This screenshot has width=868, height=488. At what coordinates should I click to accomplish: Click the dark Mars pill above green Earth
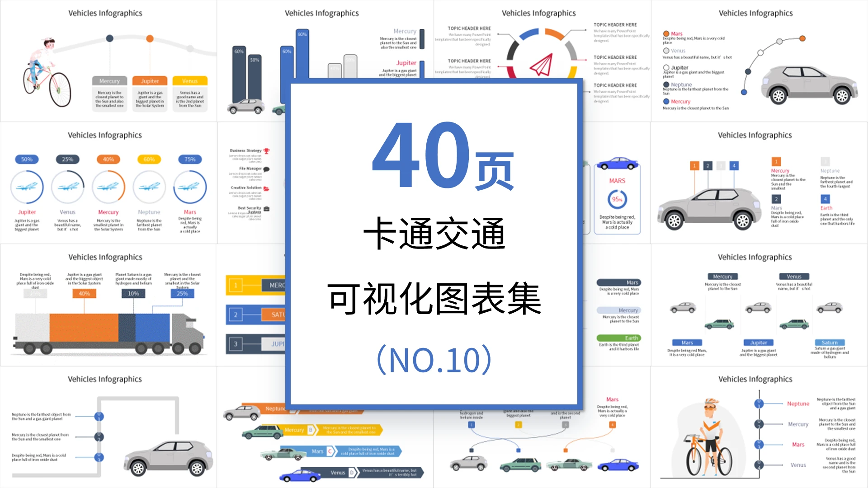point(618,282)
